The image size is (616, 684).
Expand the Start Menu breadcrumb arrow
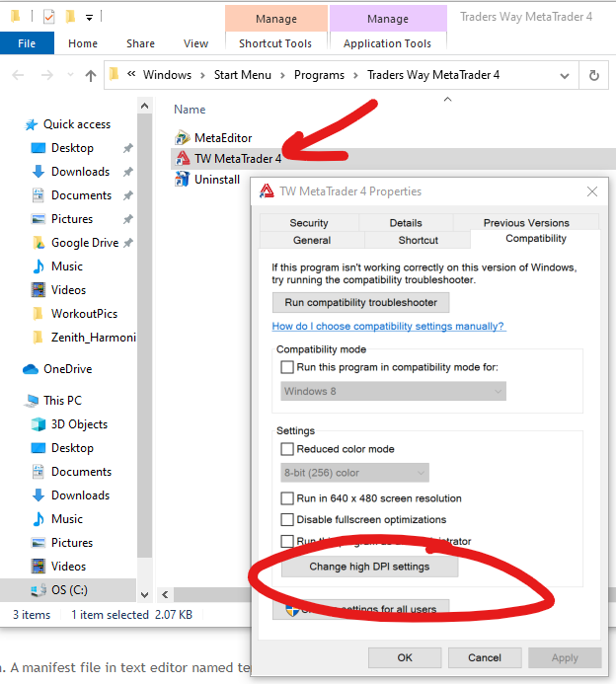pos(282,75)
